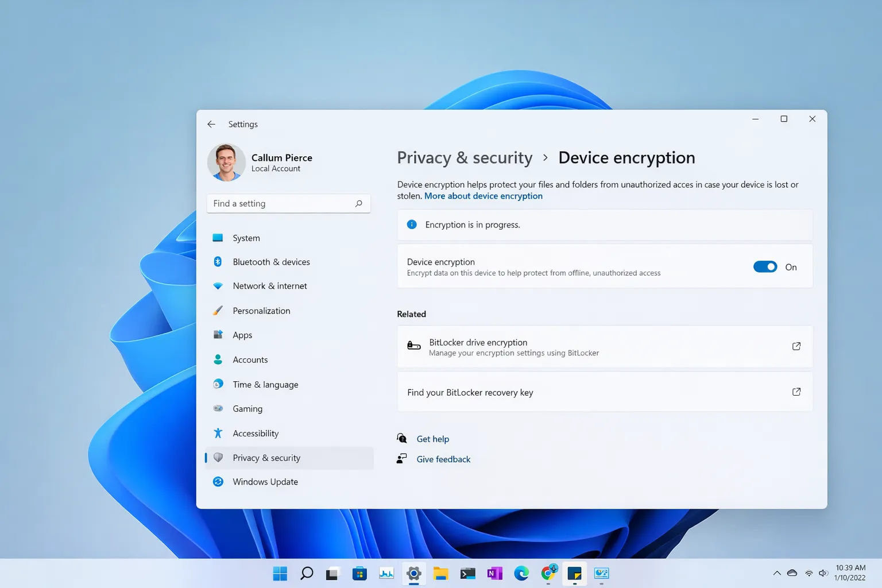882x588 pixels.
Task: Open Gaming settings via its icon
Action: pos(218,408)
